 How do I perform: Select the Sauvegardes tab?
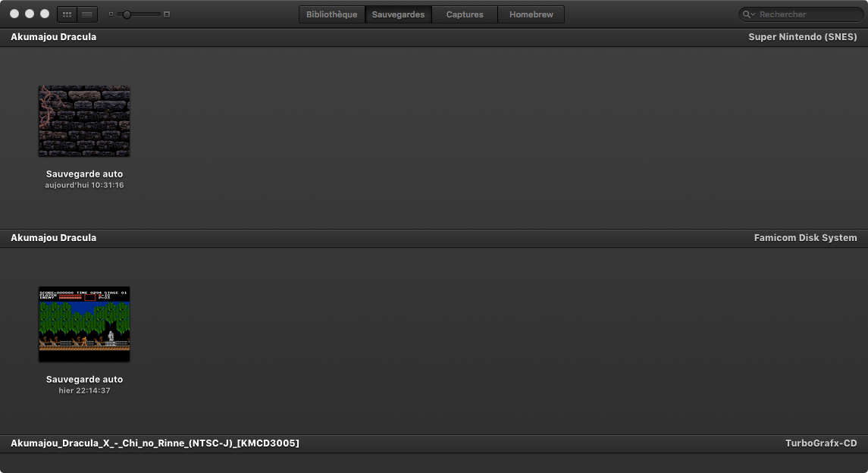(398, 14)
